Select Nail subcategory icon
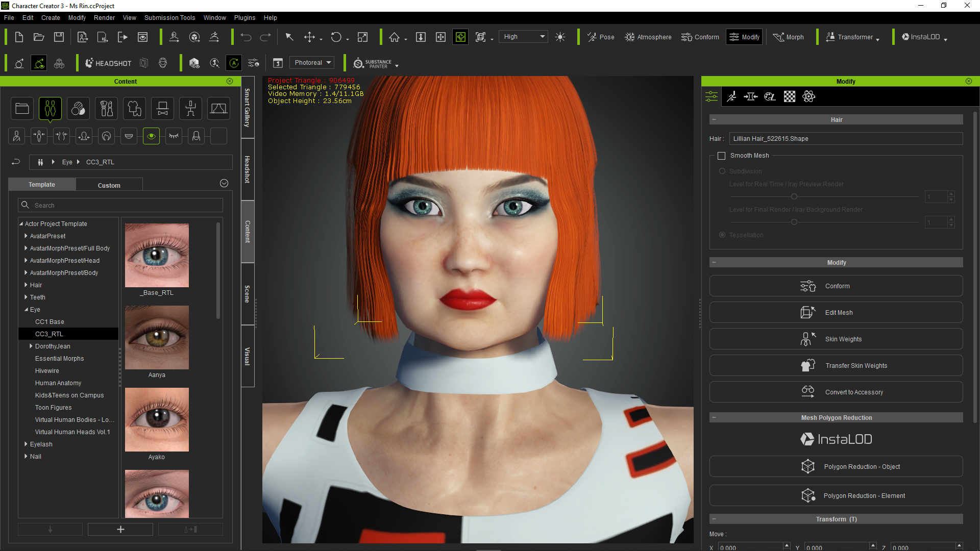Image resolution: width=980 pixels, height=551 pixels. (x=196, y=136)
